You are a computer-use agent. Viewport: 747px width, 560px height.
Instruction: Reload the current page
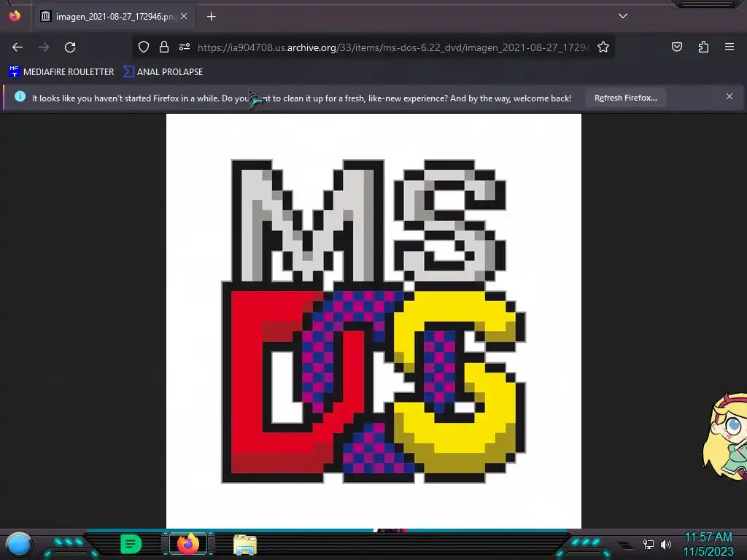click(x=70, y=47)
